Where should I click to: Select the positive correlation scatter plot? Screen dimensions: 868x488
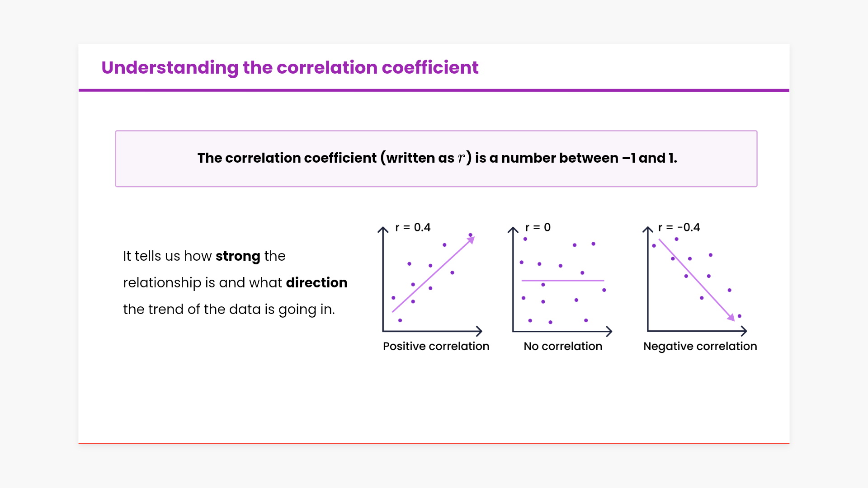pyautogui.click(x=432, y=280)
